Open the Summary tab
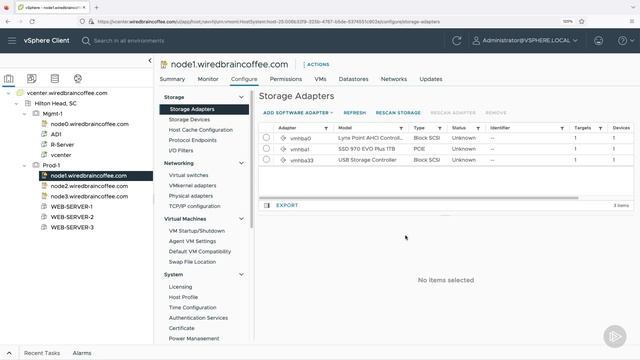The image size is (640, 360). [x=172, y=79]
